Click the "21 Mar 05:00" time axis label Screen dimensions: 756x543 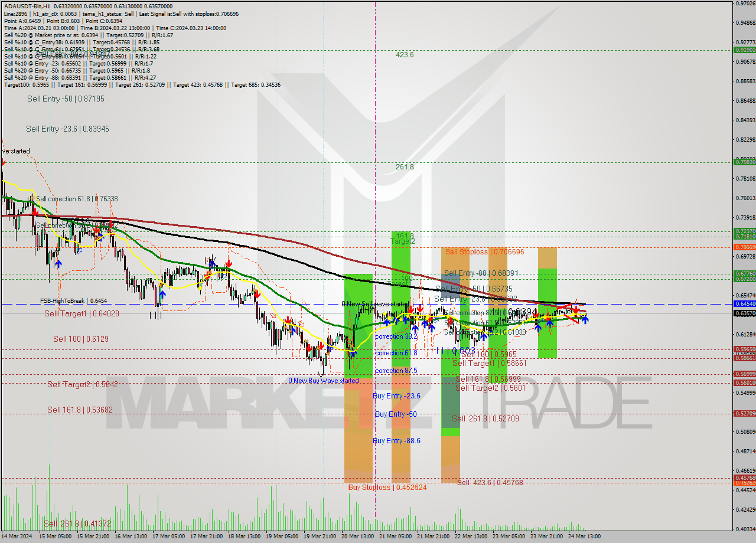click(396, 536)
